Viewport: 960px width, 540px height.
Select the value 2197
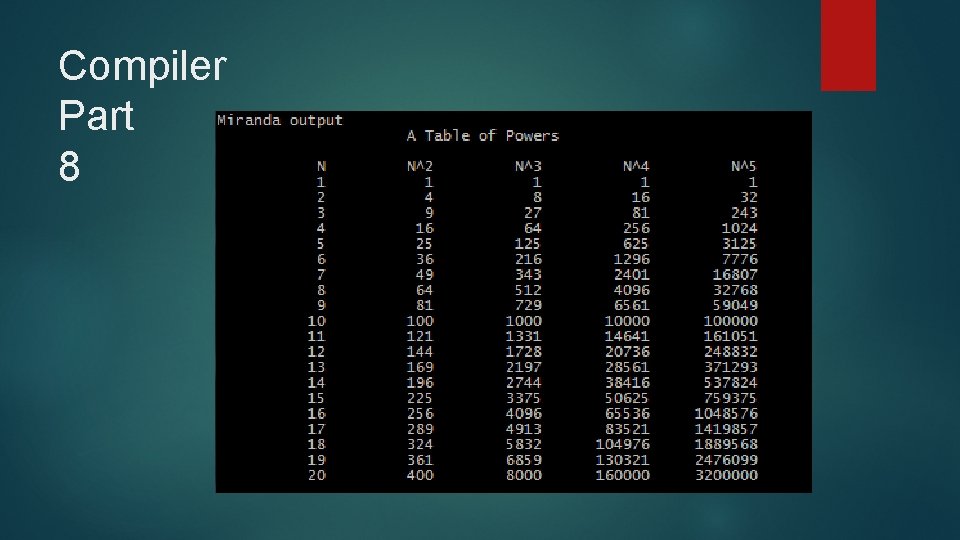[x=523, y=367]
